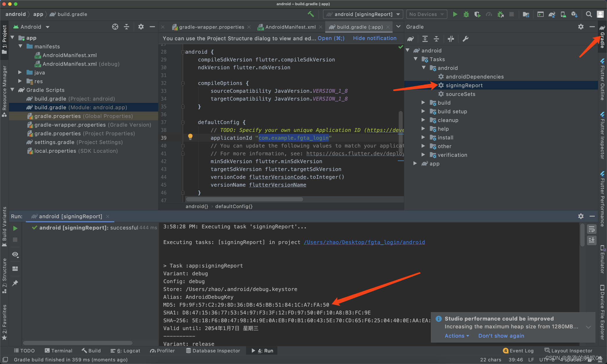
Task: Click the Debug bug icon
Action: pos(466,14)
